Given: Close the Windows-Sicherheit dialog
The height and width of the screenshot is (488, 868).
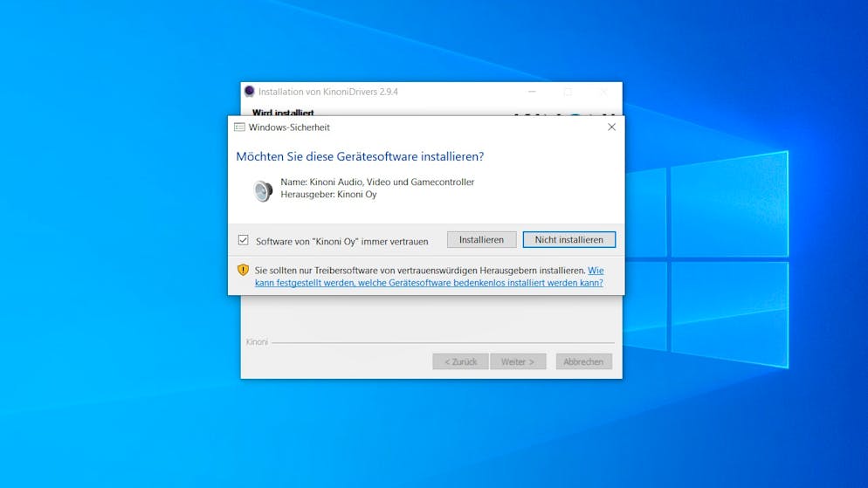Looking at the screenshot, I should [611, 127].
